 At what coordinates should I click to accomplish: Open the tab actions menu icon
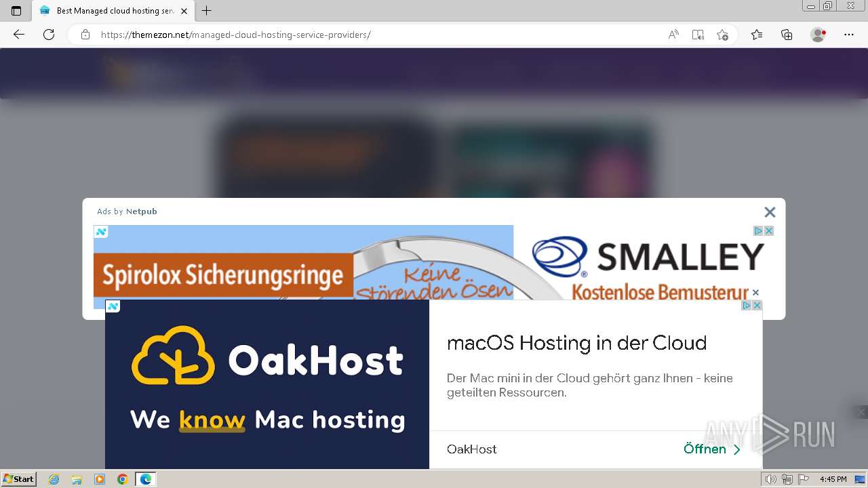(x=16, y=11)
